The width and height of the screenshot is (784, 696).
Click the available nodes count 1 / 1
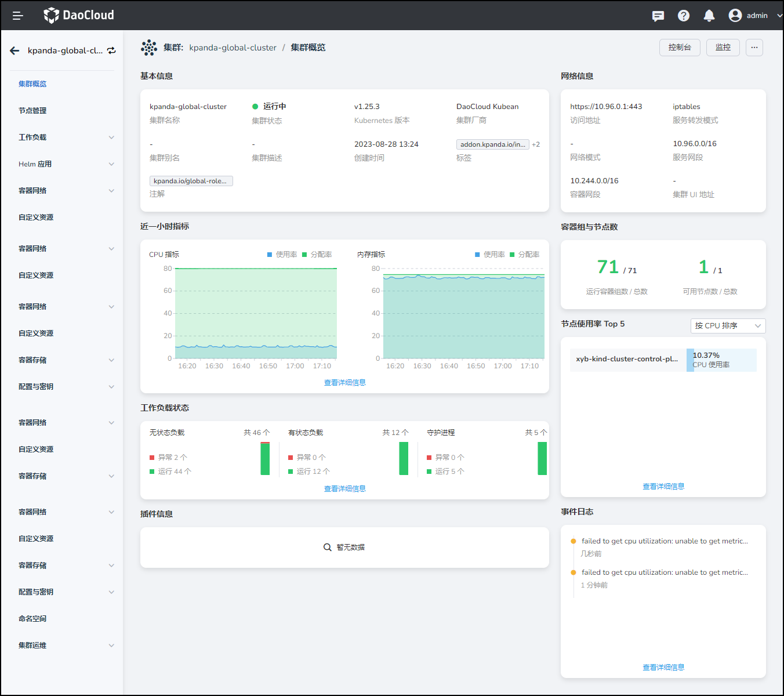710,267
